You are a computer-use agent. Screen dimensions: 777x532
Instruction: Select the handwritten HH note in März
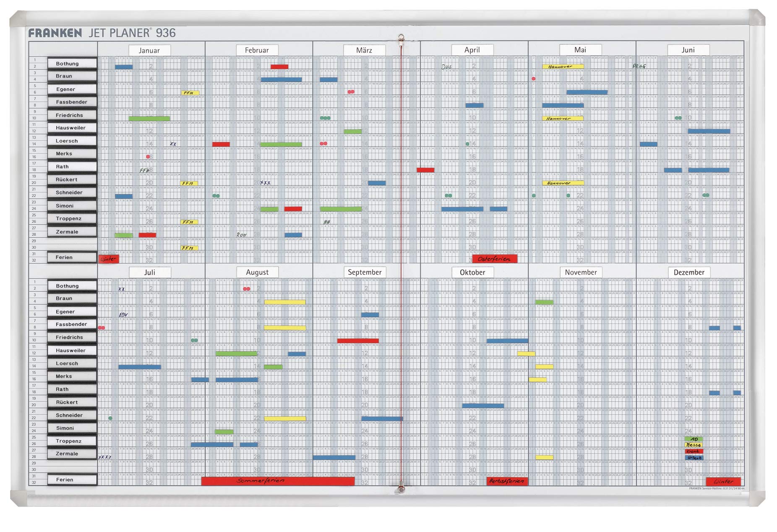click(327, 222)
